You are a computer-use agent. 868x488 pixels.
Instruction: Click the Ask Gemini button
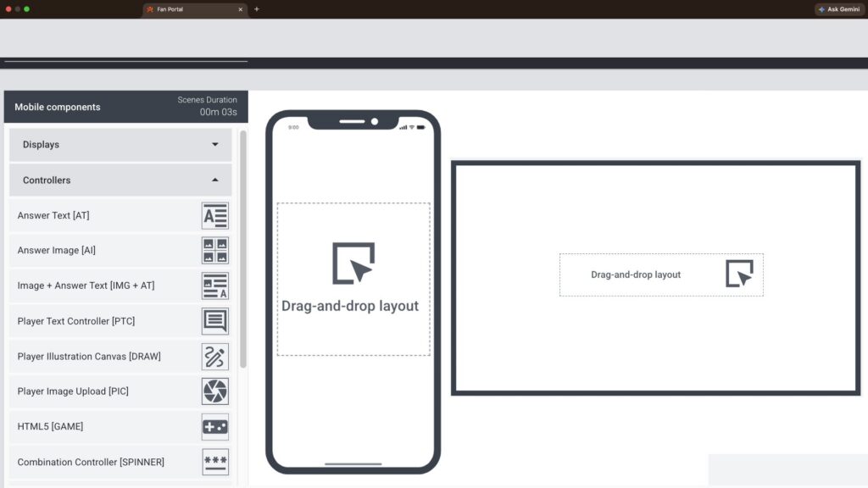[x=839, y=9]
